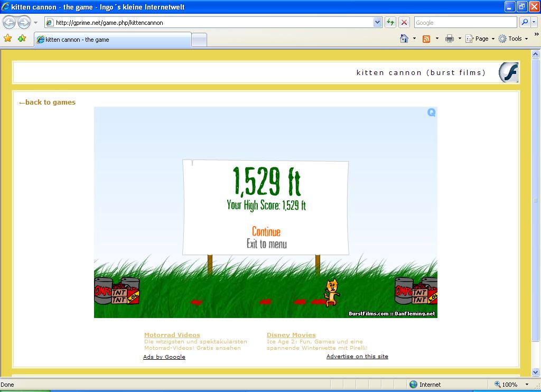Screen dimensions: 541x392
Task: Click the Your High Score: 1,529 ft text
Action: (266, 205)
